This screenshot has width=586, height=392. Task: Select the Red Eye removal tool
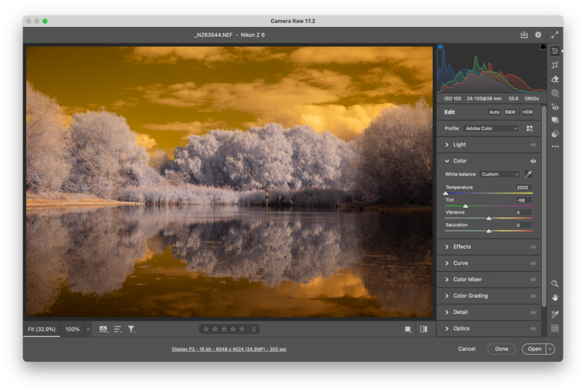point(555,107)
